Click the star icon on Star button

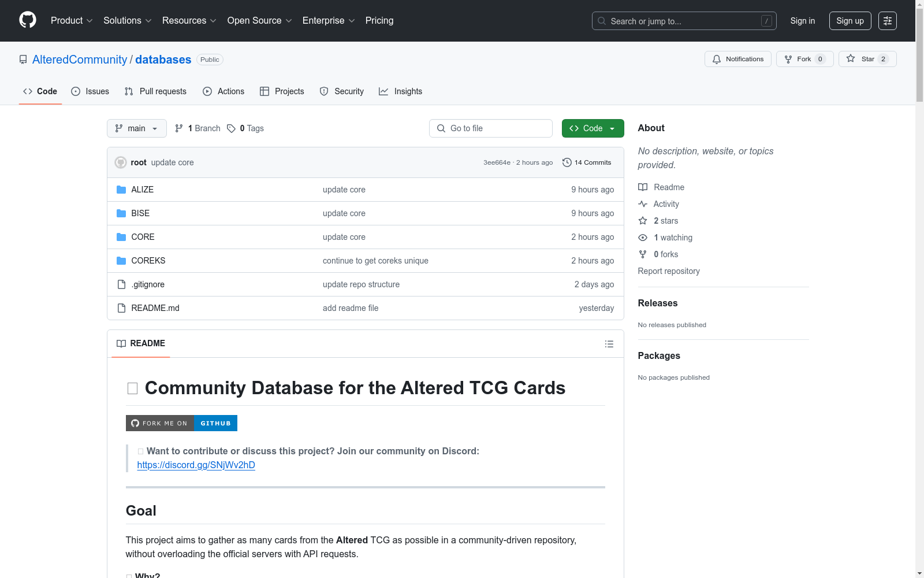tap(851, 59)
